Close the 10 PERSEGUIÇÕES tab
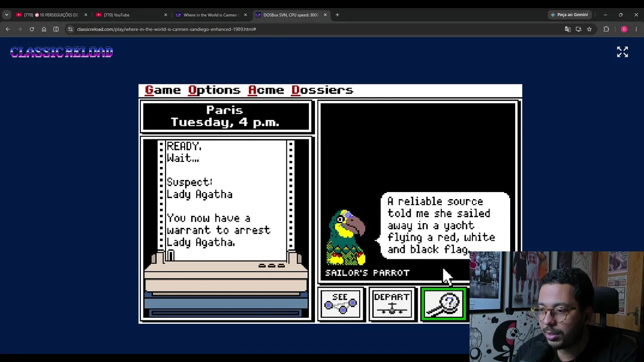 pyautogui.click(x=86, y=15)
